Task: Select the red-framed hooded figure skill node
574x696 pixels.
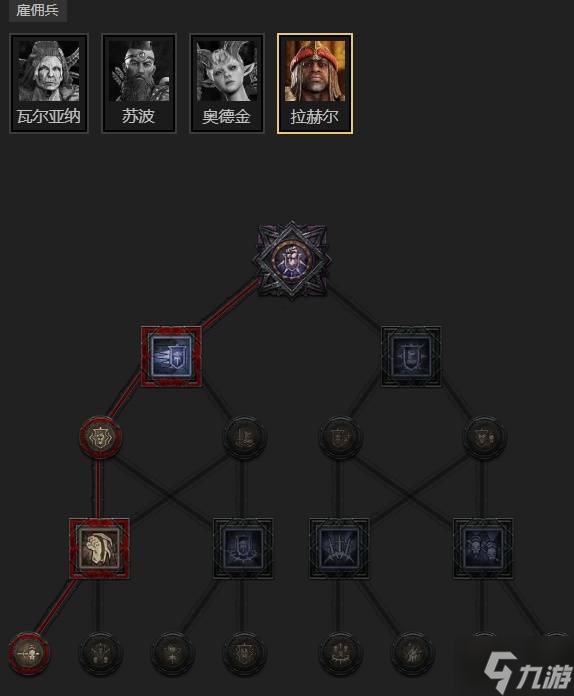Action: [x=99, y=549]
